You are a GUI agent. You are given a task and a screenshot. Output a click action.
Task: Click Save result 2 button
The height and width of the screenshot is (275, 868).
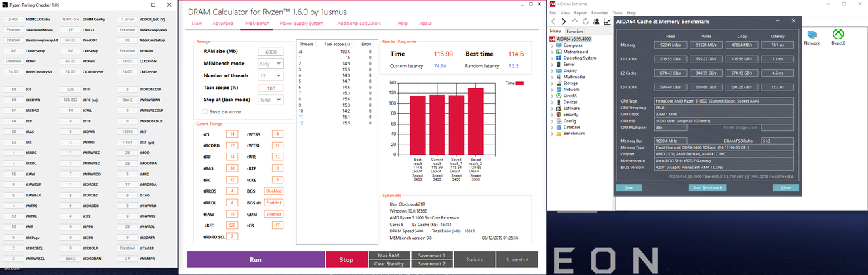(431, 263)
